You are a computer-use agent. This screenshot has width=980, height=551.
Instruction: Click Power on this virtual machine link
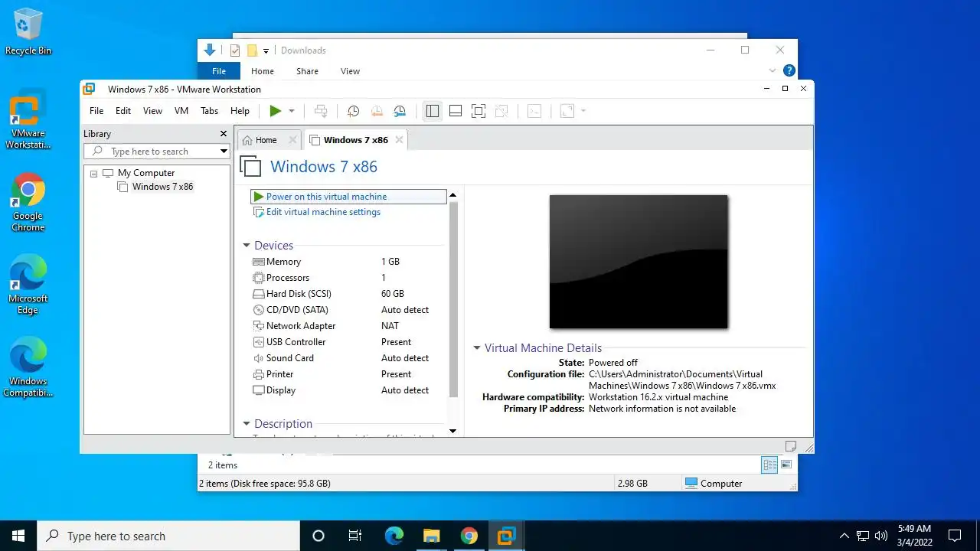[x=326, y=197]
